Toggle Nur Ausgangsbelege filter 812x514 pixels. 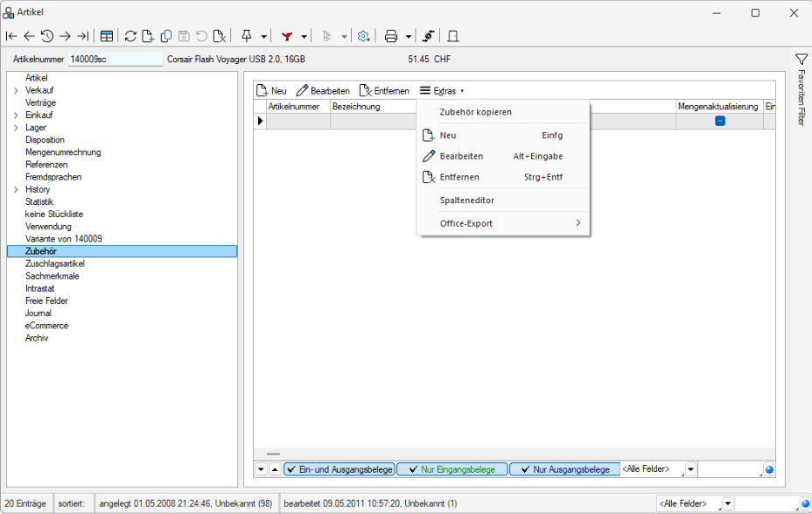[564, 469]
